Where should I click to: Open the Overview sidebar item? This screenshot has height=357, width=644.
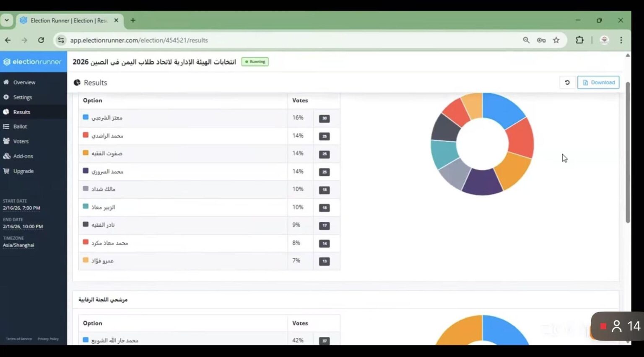tap(24, 83)
